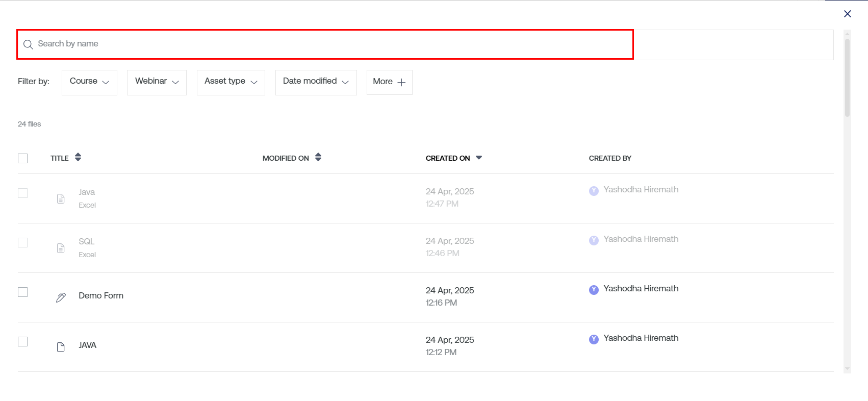Close the file picker dialog
The height and width of the screenshot is (401, 868).
click(x=847, y=14)
